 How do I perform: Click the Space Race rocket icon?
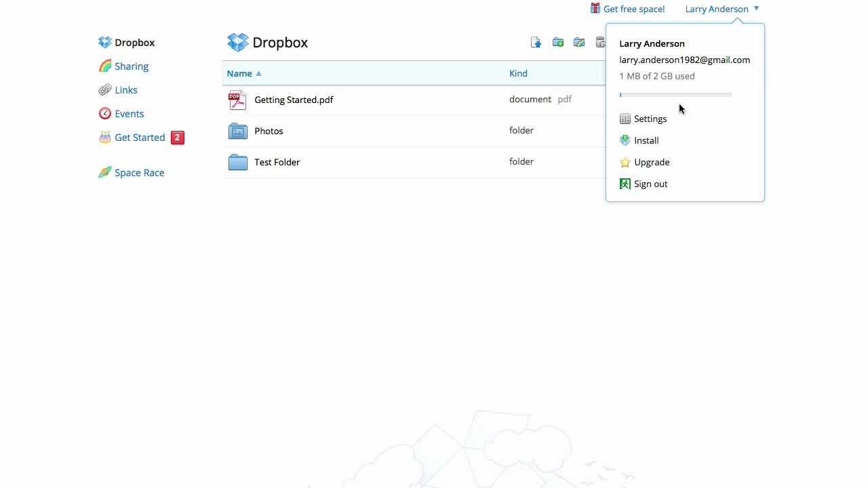tap(104, 173)
